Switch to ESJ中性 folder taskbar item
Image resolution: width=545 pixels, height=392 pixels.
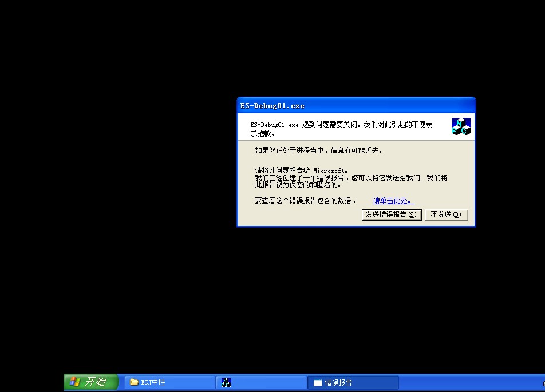pos(169,382)
